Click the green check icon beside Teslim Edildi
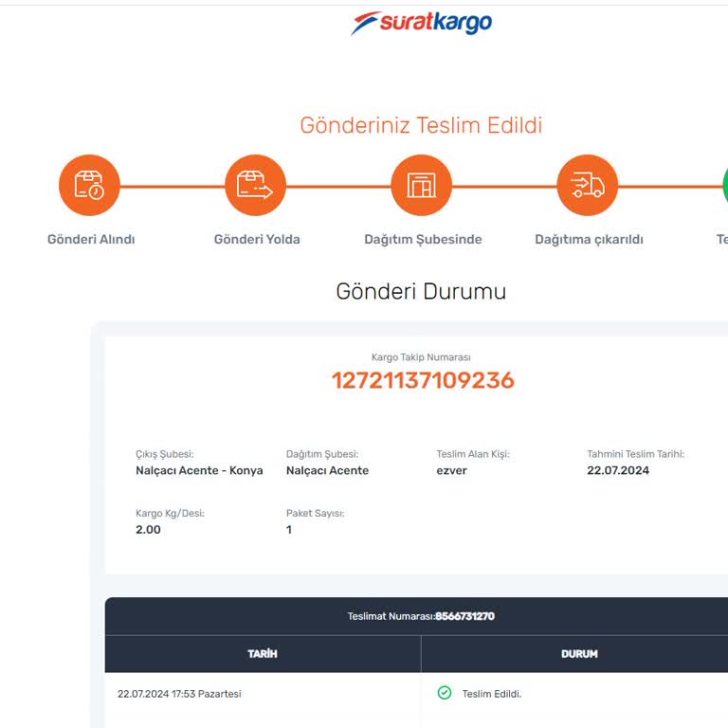728x728 pixels. pos(445,693)
